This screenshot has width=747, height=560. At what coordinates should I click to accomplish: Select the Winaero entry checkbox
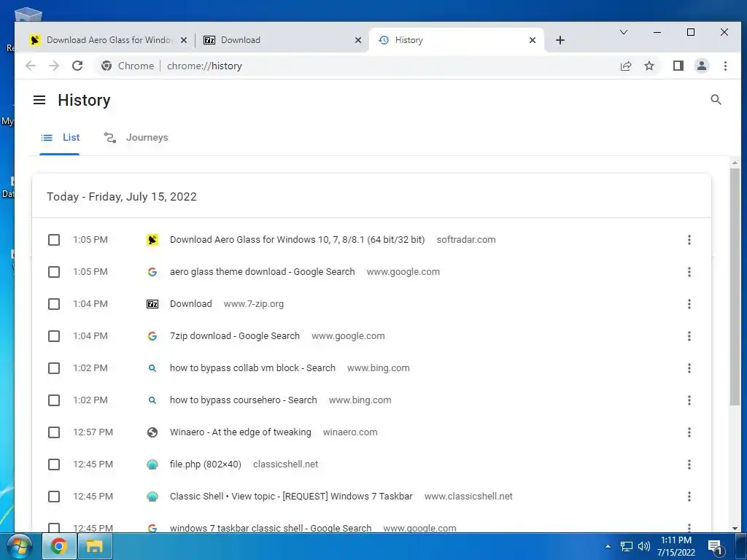[54, 432]
